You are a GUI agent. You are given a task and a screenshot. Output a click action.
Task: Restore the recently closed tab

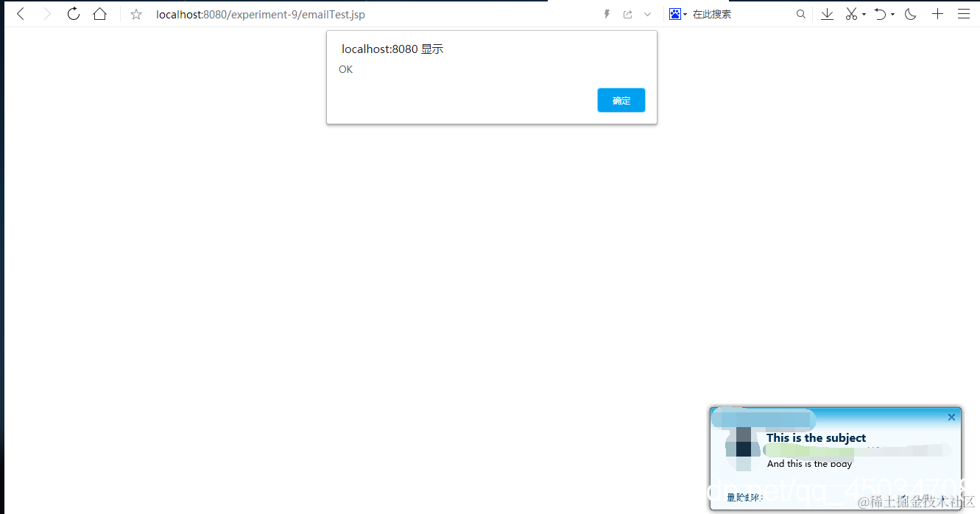click(x=881, y=13)
